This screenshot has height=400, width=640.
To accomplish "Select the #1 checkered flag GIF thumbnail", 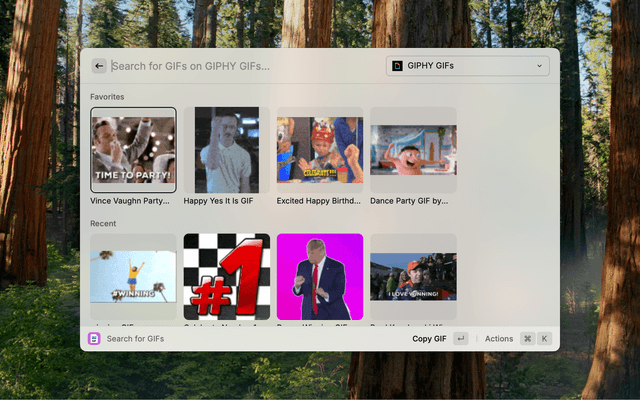I will [227, 277].
